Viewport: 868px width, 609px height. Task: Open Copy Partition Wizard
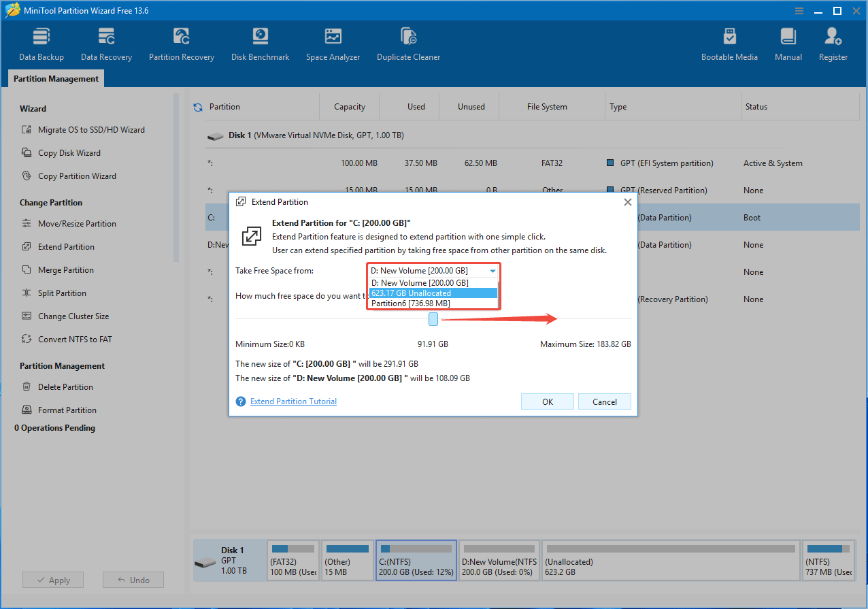[69, 176]
